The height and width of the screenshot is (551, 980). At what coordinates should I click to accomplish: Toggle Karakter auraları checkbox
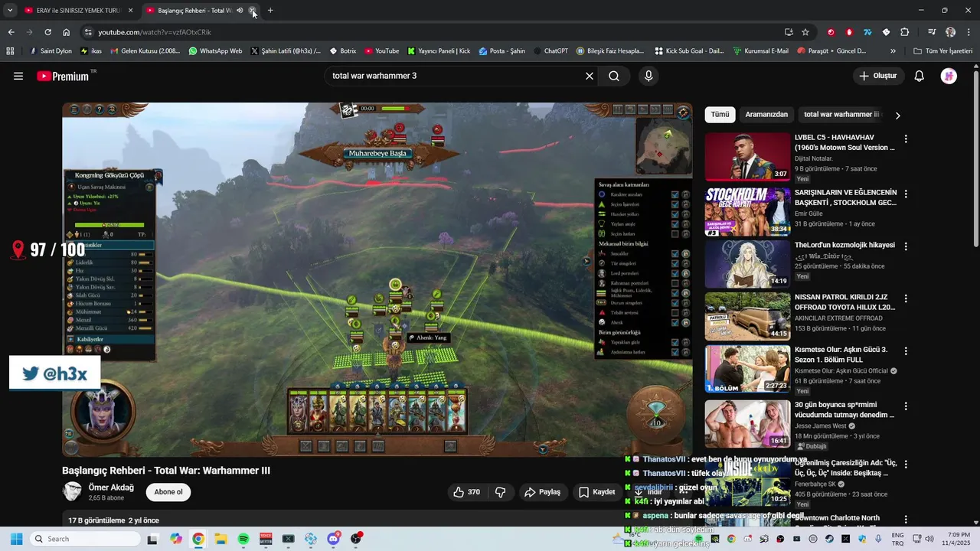[x=675, y=194]
